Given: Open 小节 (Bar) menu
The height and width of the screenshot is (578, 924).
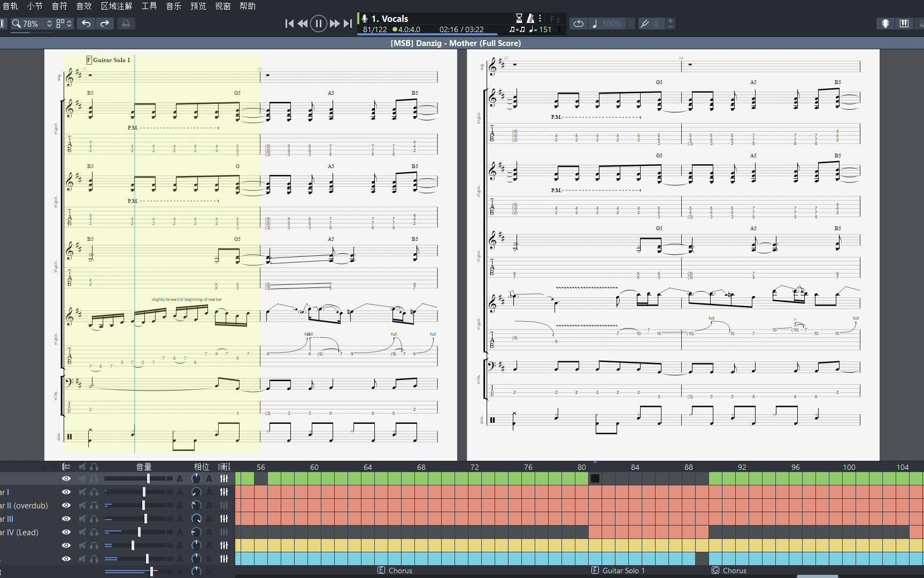Looking at the screenshot, I should click(x=35, y=6).
